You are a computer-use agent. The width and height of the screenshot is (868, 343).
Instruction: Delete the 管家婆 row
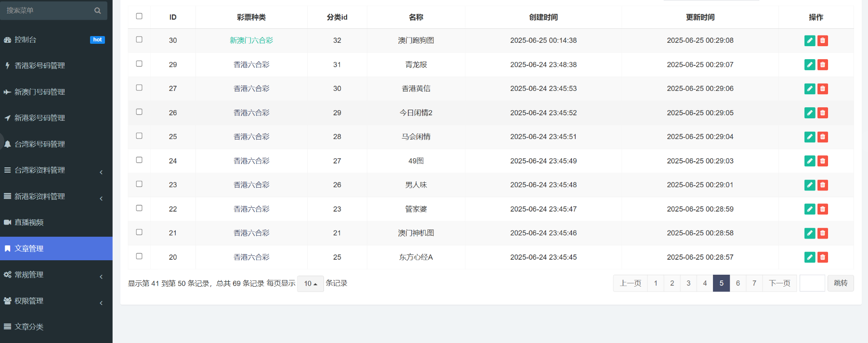pos(823,209)
